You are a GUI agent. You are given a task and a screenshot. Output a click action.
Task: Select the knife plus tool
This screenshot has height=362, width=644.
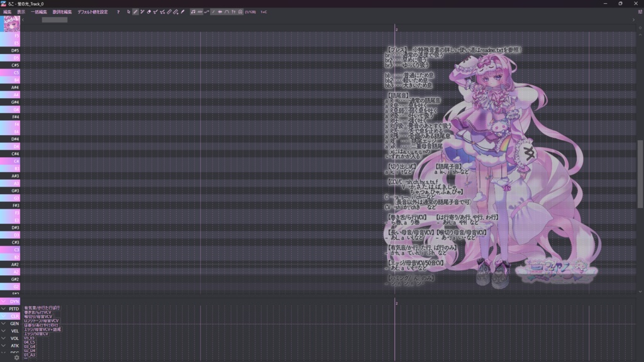coord(176,12)
